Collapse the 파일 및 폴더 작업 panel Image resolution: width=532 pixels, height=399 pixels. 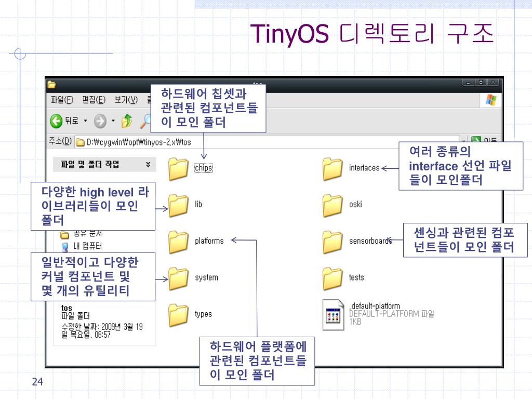pyautogui.click(x=148, y=165)
